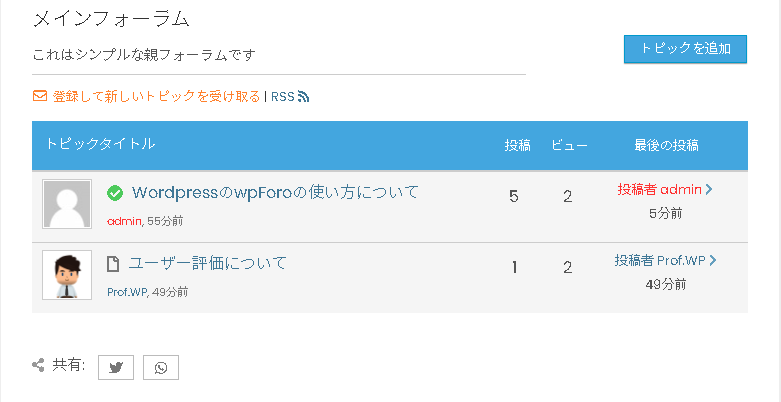This screenshot has height=402, width=781.
Task: Click the トピックを追加 button
Action: point(685,49)
